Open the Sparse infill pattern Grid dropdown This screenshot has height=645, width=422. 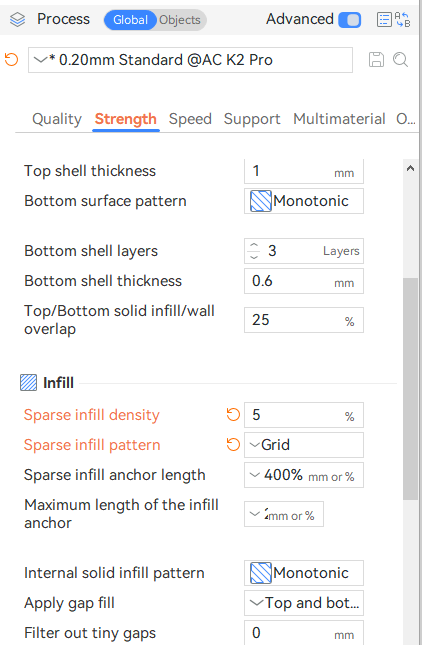click(x=304, y=445)
